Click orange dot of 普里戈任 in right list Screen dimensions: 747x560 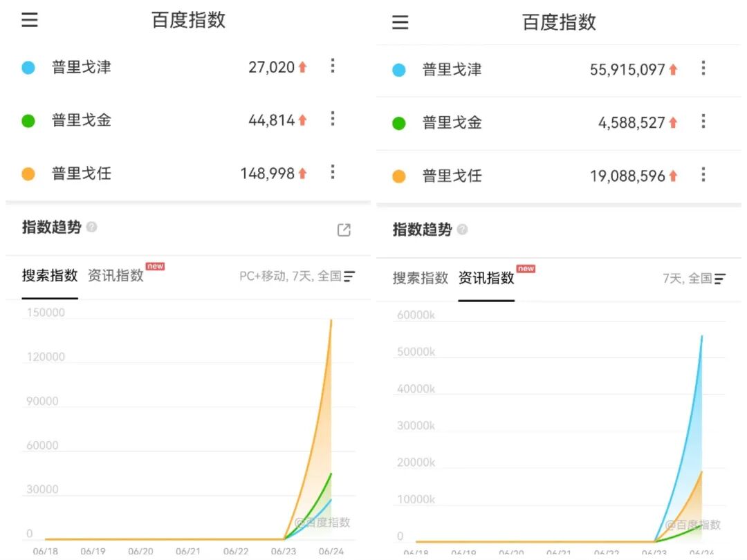point(399,177)
